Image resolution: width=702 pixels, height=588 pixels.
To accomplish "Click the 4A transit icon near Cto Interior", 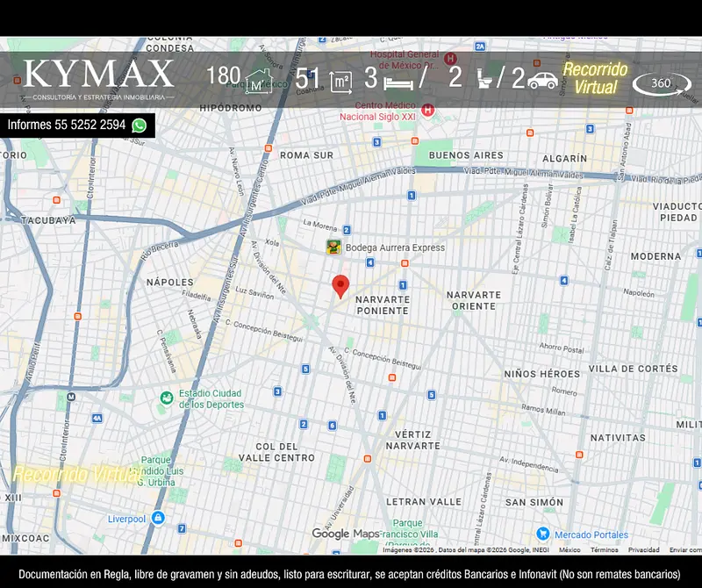I will pyautogui.click(x=97, y=419).
